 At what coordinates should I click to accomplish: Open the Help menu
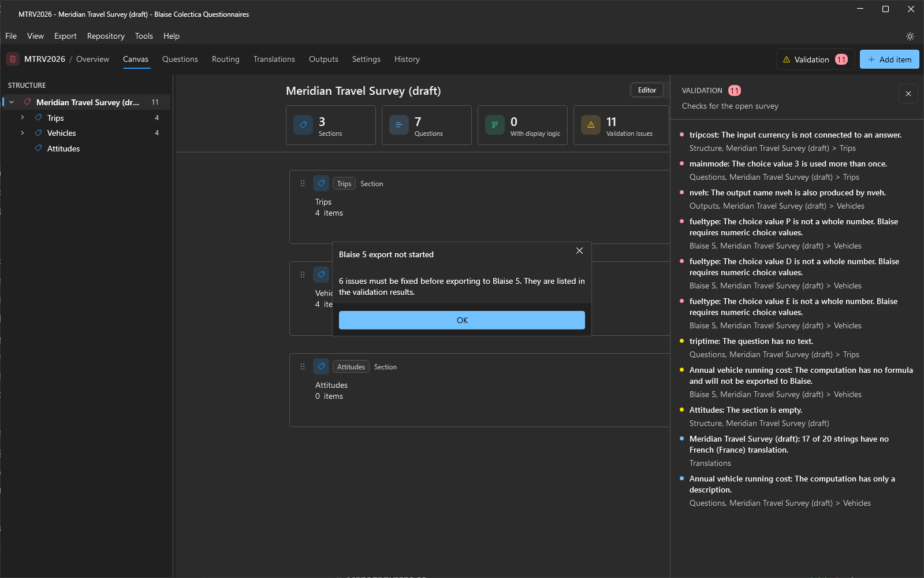tap(172, 36)
